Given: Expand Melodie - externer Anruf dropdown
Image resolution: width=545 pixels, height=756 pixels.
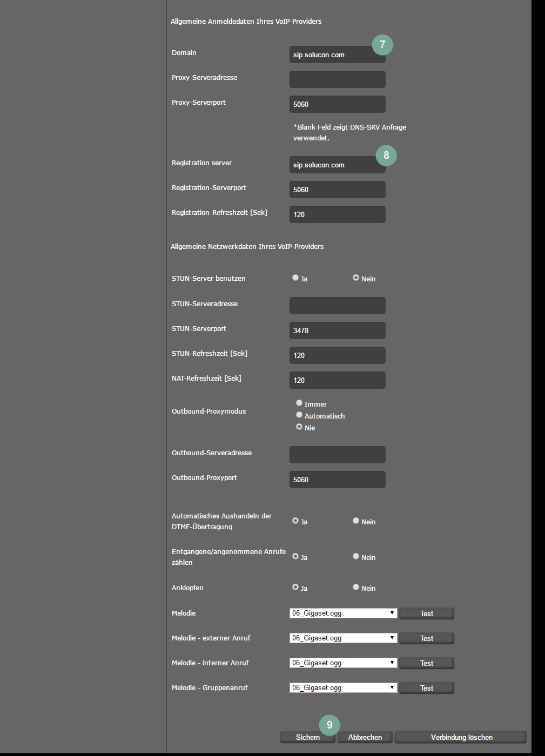Looking at the screenshot, I should [x=343, y=638].
